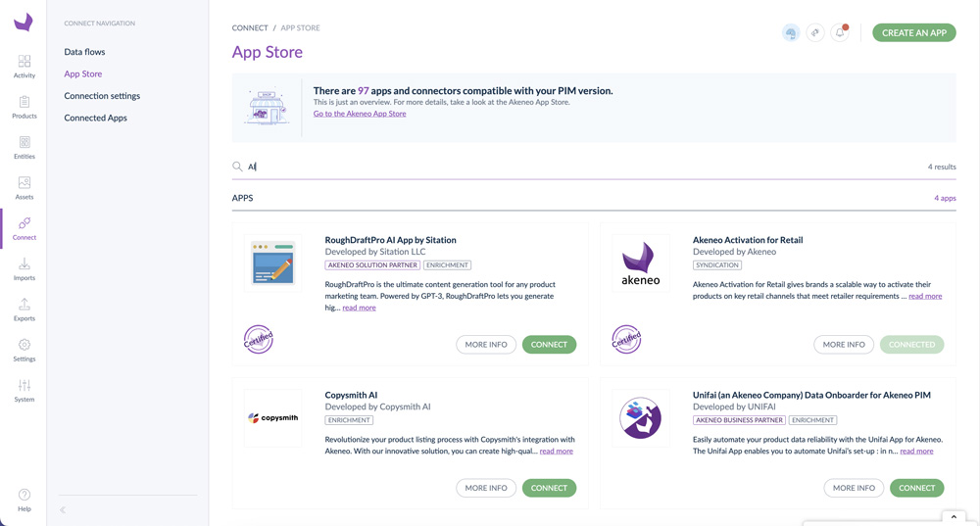980x526 pixels.
Task: Expand Copysmith AI description with read more
Action: [557, 451]
